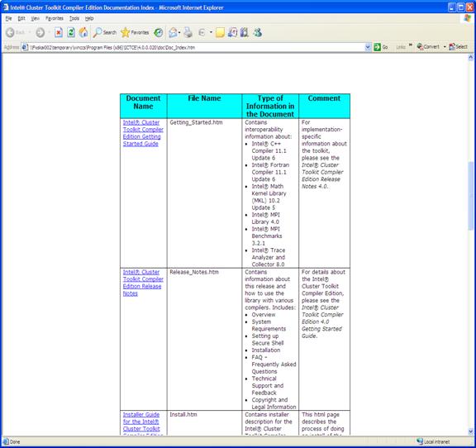476x448 pixels.
Task: Print the page with the printer icon
Action: (x=188, y=32)
